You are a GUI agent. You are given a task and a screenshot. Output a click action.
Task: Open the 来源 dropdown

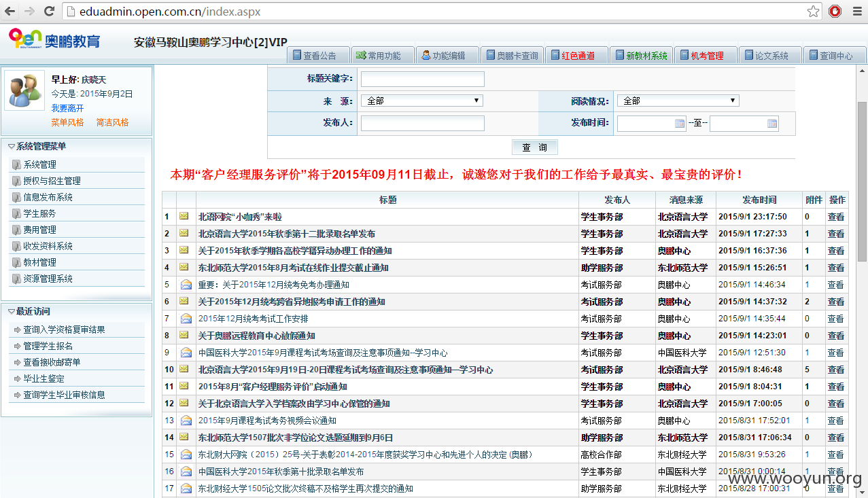[421, 101]
